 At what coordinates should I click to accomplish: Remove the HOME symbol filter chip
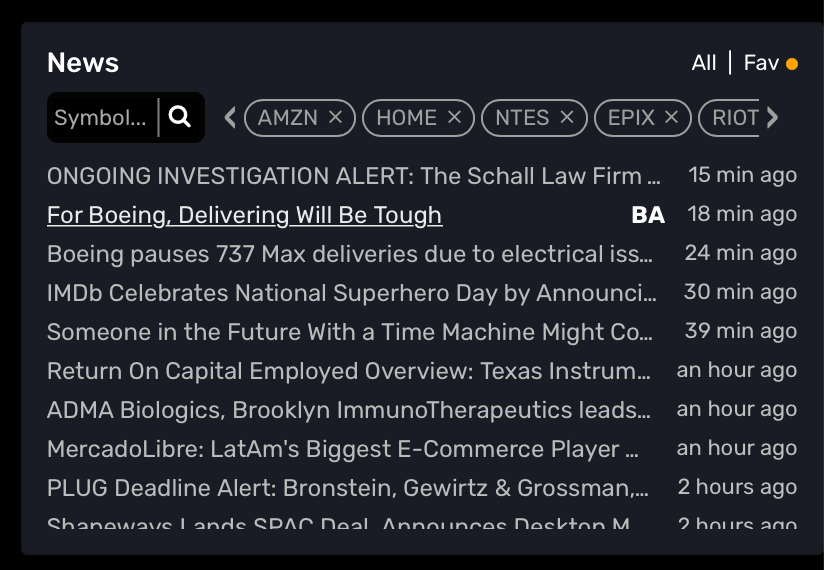(454, 118)
